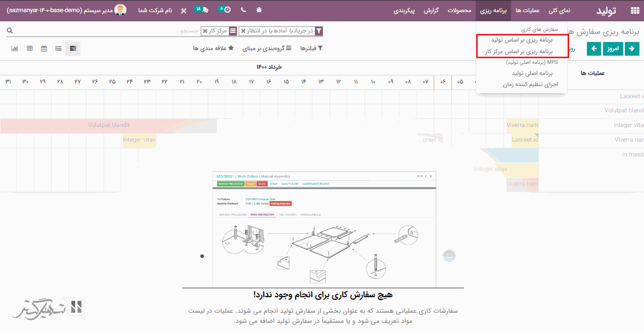Screen dimensions: 644x333
Task: Switch to the list view icon
Action: click(x=59, y=49)
